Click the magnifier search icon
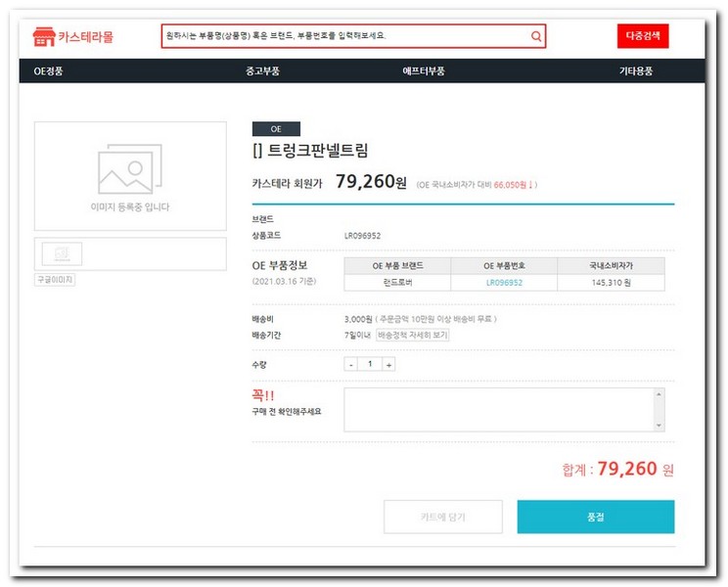 pyautogui.click(x=535, y=36)
